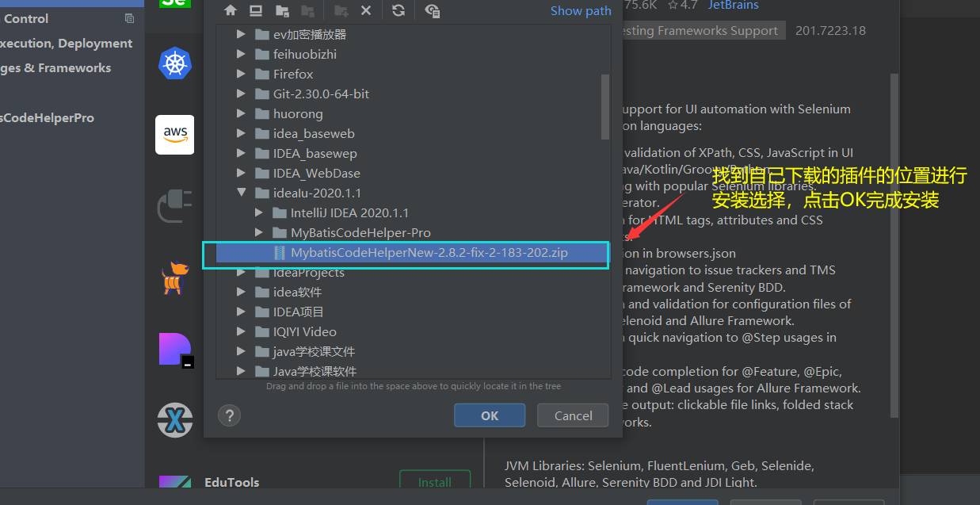
Task: Select the grey plug plugin icon
Action: coord(174,206)
